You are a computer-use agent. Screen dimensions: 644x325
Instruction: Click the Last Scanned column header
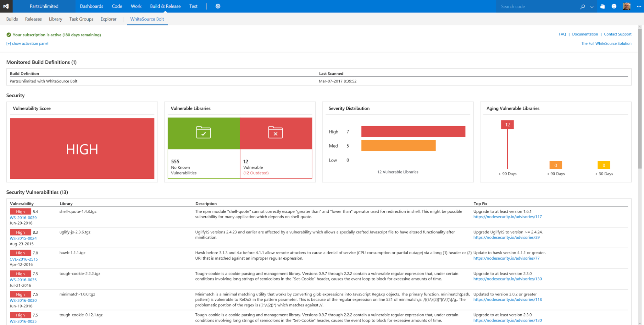pos(331,73)
